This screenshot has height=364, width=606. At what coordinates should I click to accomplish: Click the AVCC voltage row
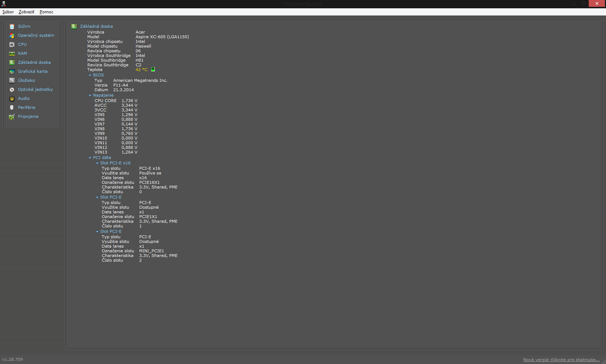(116, 105)
